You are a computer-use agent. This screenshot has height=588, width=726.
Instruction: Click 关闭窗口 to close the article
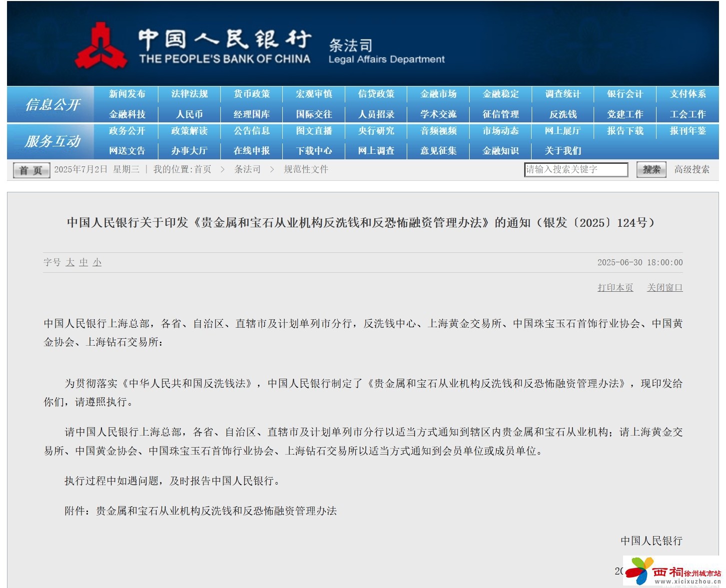point(665,288)
